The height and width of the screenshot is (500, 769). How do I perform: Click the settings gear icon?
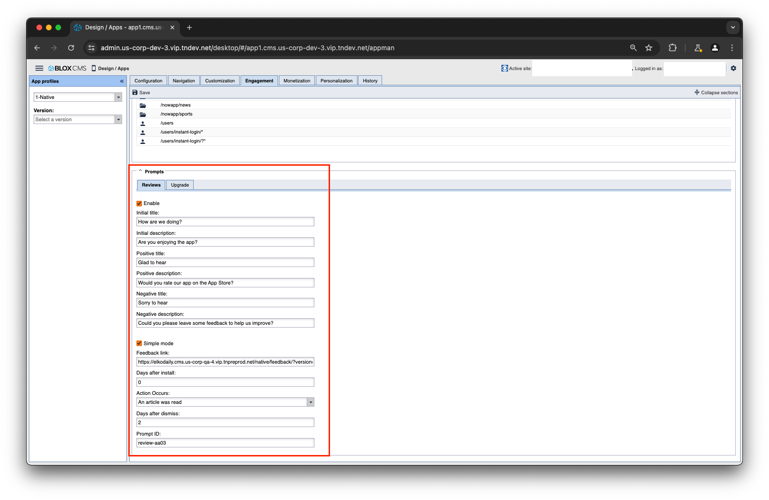pos(733,68)
